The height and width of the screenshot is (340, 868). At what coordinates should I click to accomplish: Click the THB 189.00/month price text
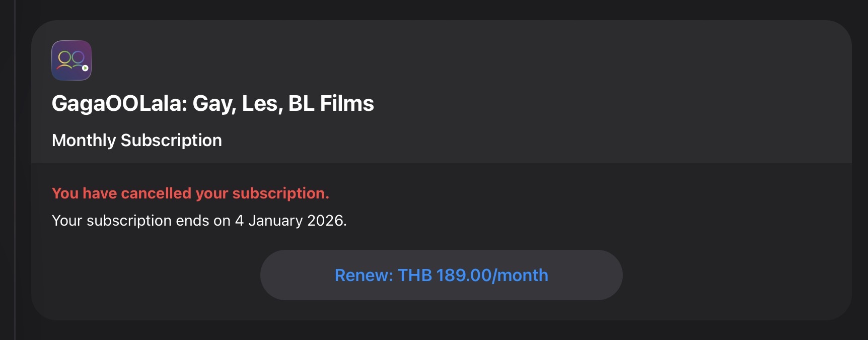point(472,276)
